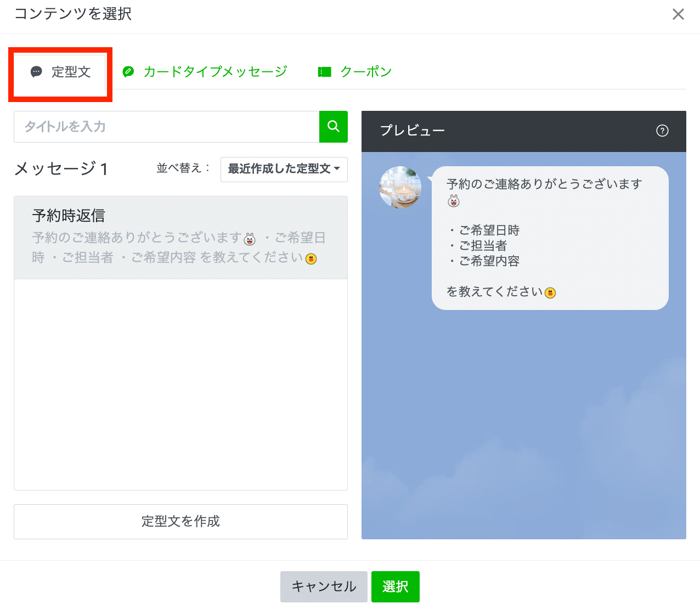Click the account avatar in preview
Image resolution: width=700 pixels, height=609 pixels.
click(x=400, y=187)
